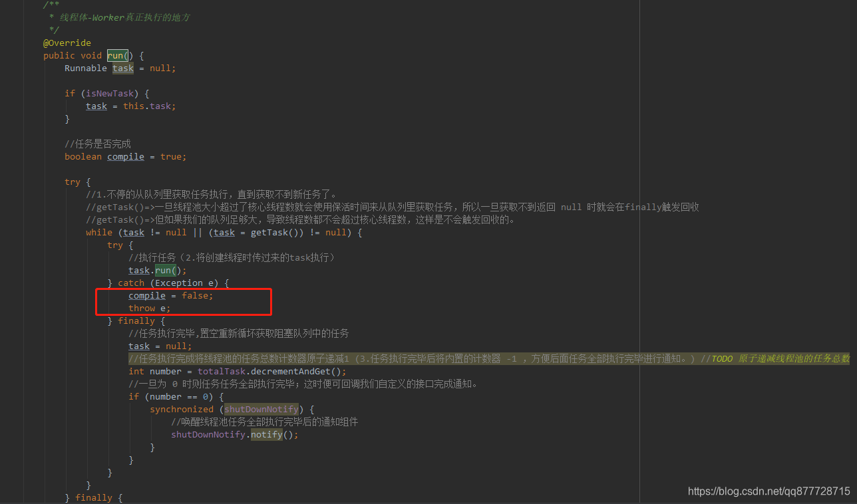Click comment '//任务执行完毕,置空重新循环获取阻塞队列中的任务'
Viewport: 857px width, 504px height.
(239, 333)
